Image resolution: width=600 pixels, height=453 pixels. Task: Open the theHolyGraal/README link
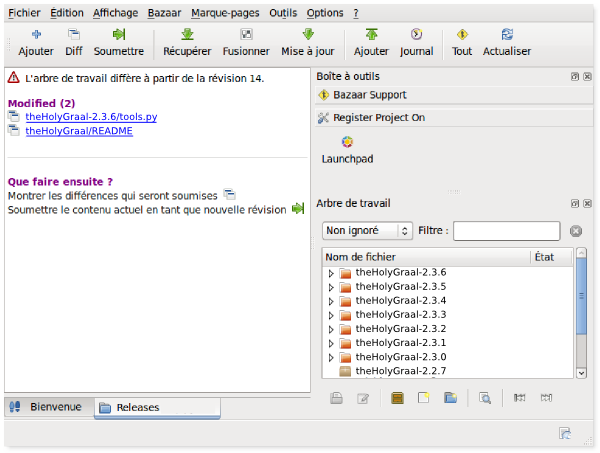point(79,131)
